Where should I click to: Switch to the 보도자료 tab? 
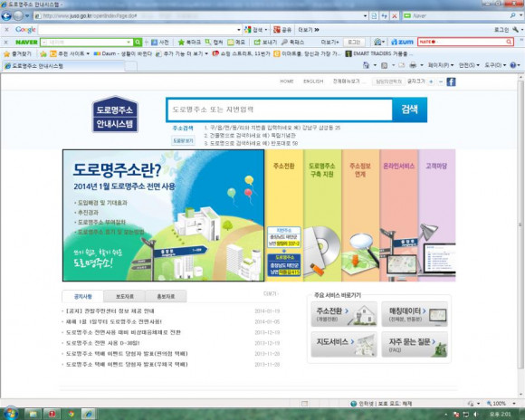pyautogui.click(x=125, y=296)
